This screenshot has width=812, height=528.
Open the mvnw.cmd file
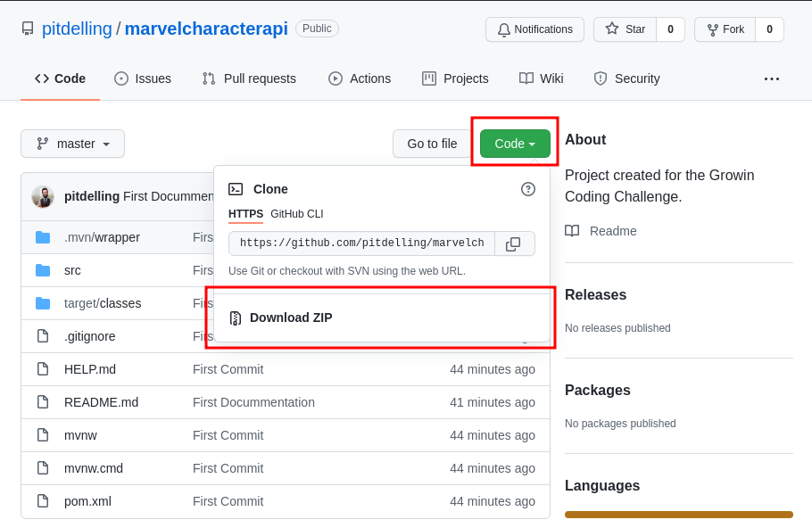click(x=94, y=468)
